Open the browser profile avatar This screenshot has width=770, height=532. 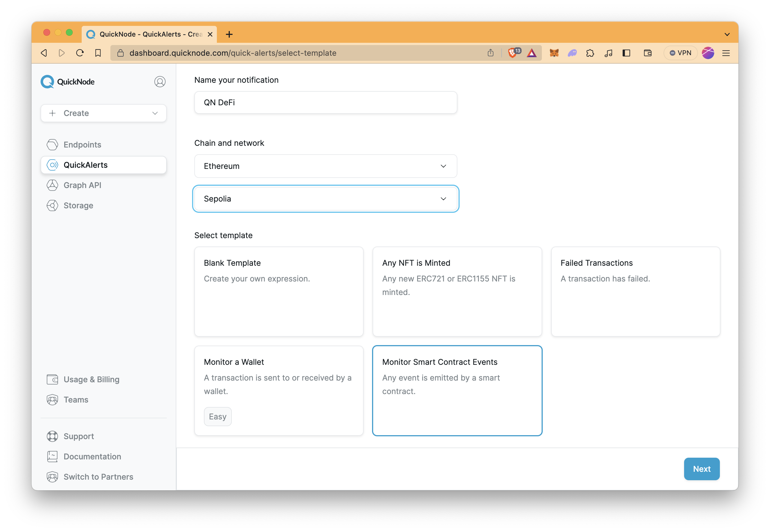pos(708,53)
